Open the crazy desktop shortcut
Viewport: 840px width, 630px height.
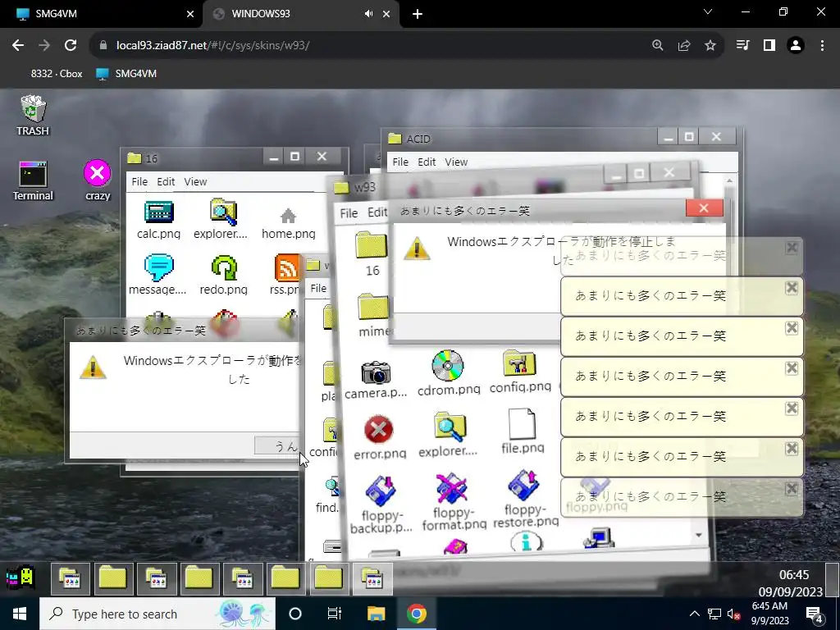click(98, 181)
